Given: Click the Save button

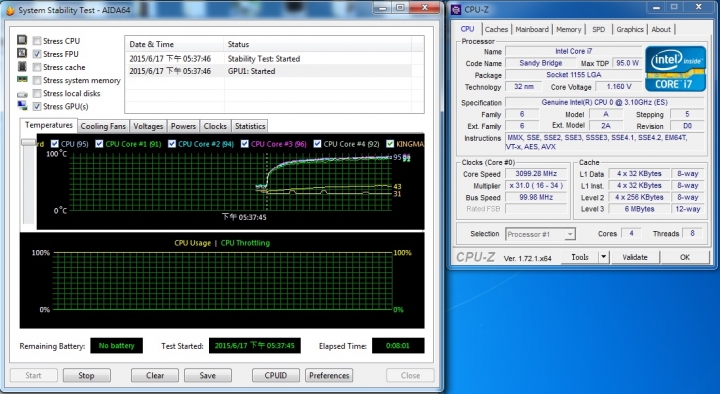Looking at the screenshot, I should tap(208, 375).
